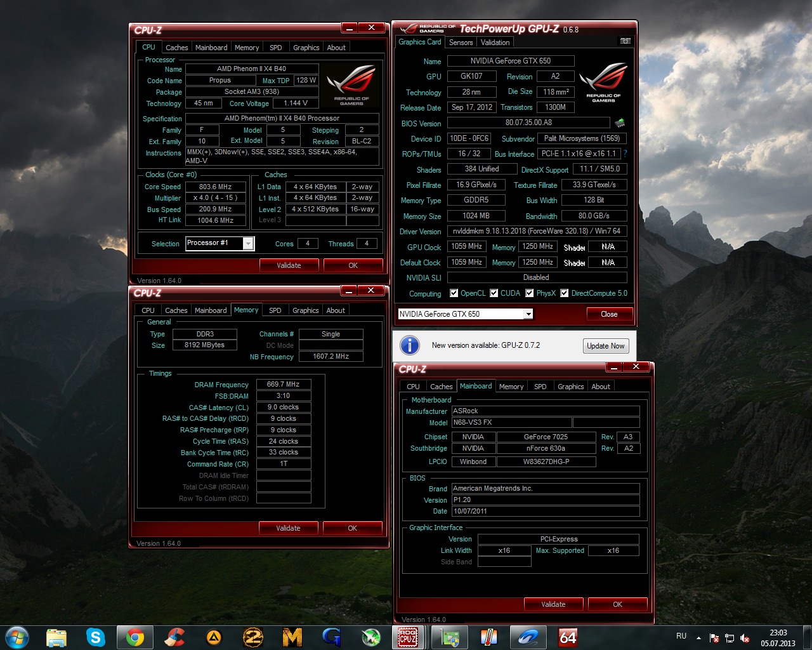This screenshot has height=650, width=812.
Task: Click the GPU-Z screenshot camera icon
Action: pos(625,41)
